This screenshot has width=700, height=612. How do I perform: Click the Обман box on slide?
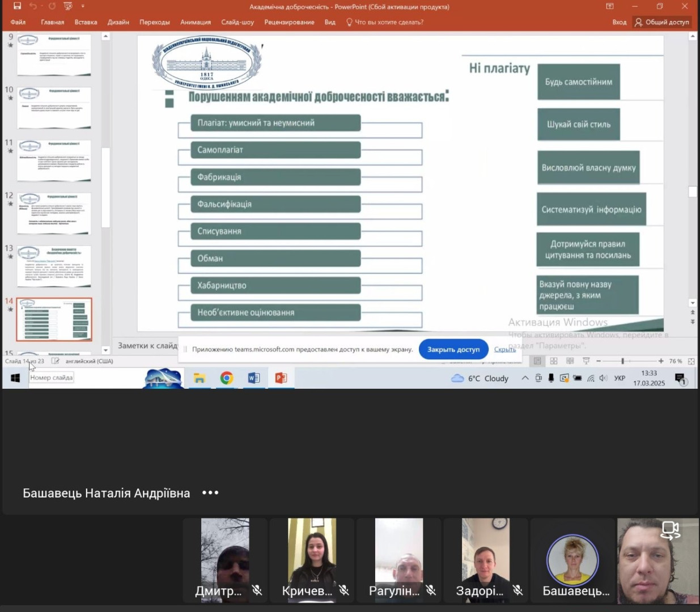click(275, 258)
